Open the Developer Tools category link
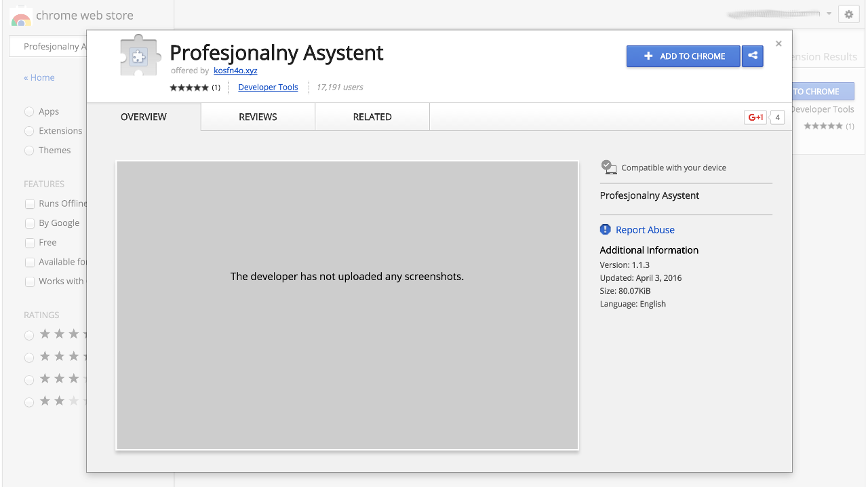This screenshot has width=868, height=487. (x=268, y=87)
